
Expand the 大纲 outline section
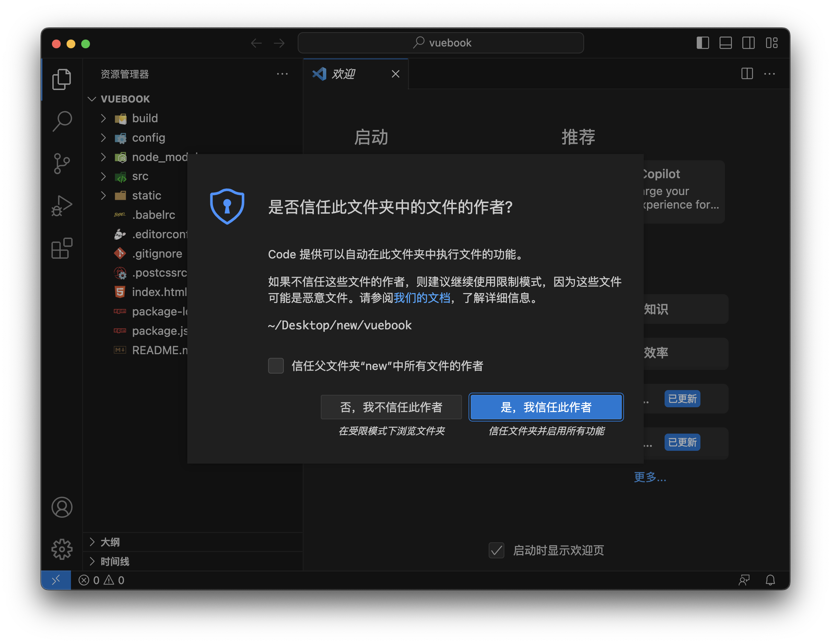[110, 542]
